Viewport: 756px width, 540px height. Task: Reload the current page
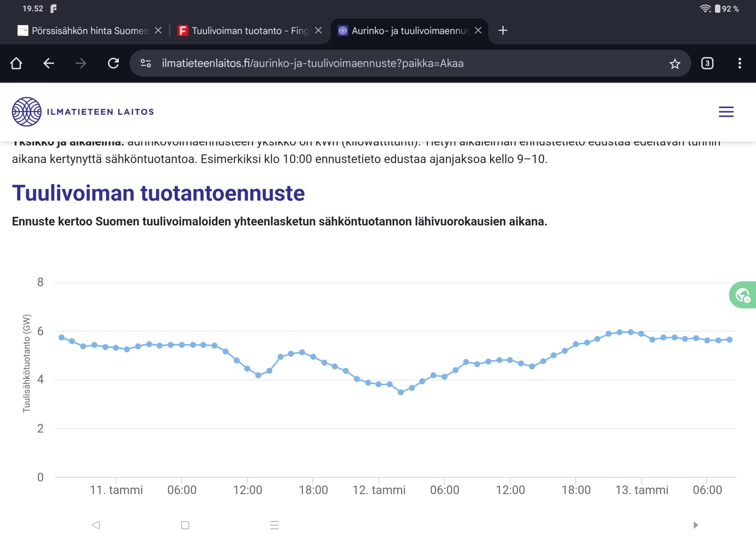click(113, 63)
